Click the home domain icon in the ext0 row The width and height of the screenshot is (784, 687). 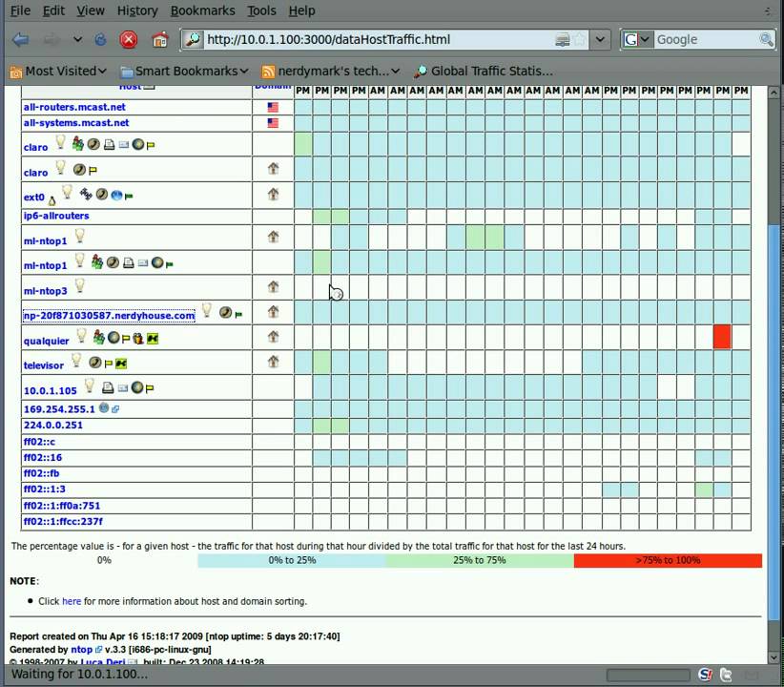pyautogui.click(x=273, y=194)
